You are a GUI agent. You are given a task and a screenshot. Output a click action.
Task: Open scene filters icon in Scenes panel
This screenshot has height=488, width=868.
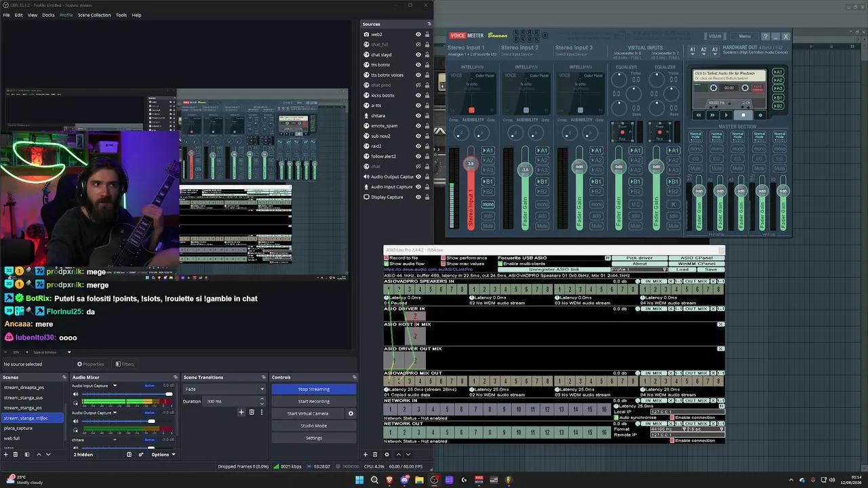27,454
